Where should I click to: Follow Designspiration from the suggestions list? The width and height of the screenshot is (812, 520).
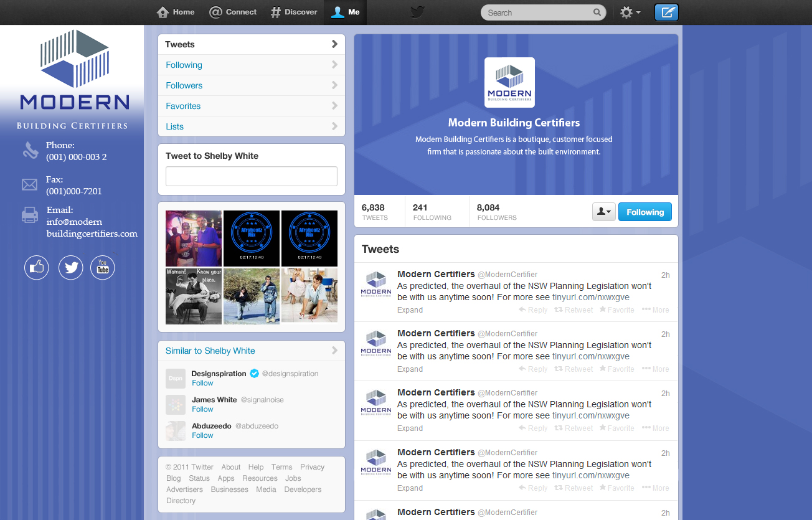coord(202,383)
